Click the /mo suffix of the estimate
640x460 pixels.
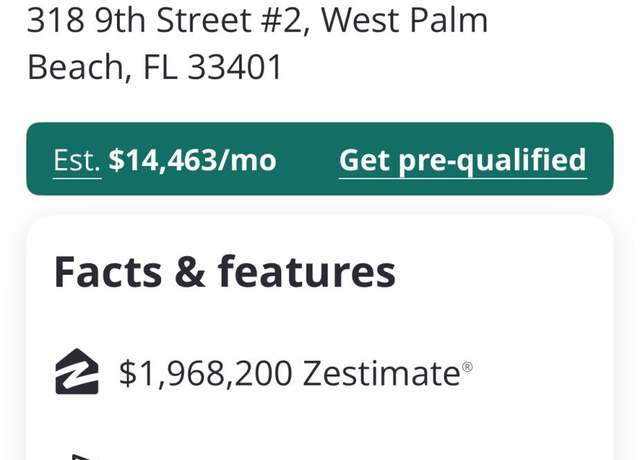[x=247, y=160]
